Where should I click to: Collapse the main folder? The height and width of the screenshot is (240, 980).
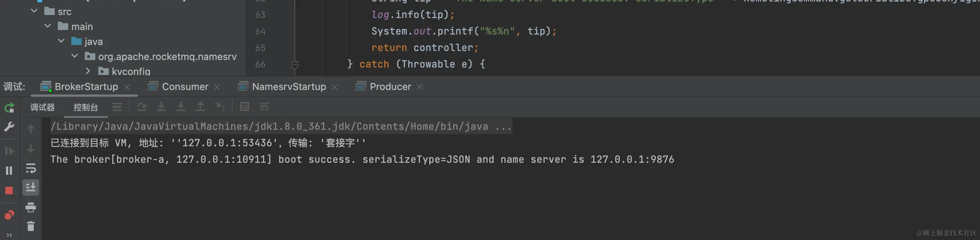(48, 26)
